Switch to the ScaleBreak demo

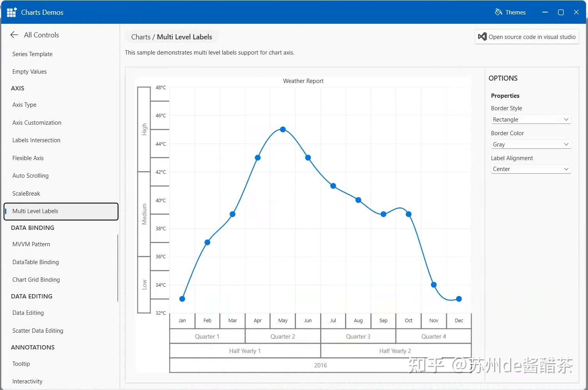(26, 193)
